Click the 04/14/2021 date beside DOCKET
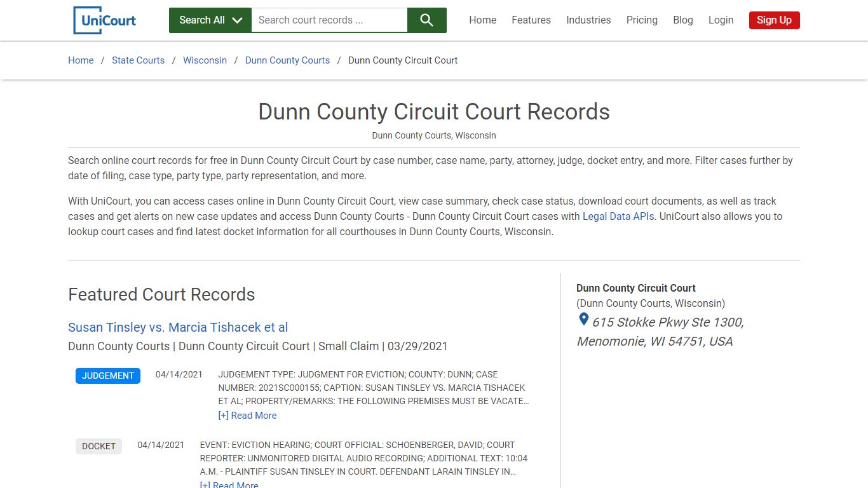 (x=161, y=445)
